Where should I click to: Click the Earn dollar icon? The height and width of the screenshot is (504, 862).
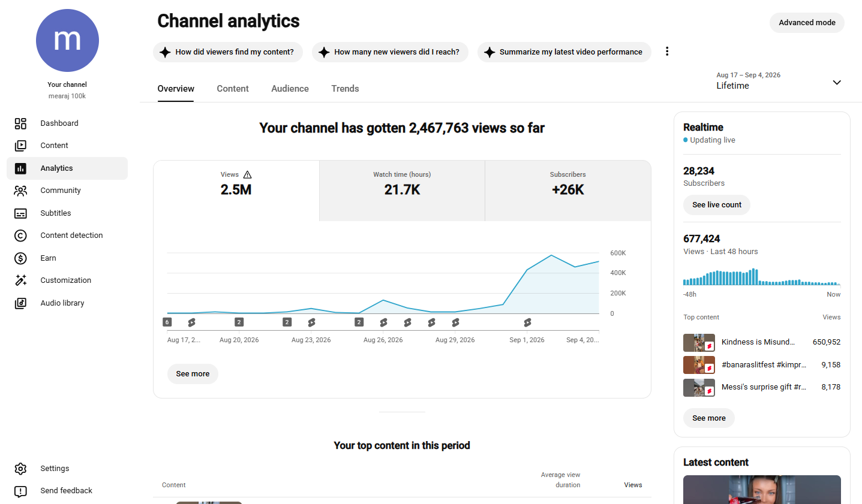tap(20, 258)
